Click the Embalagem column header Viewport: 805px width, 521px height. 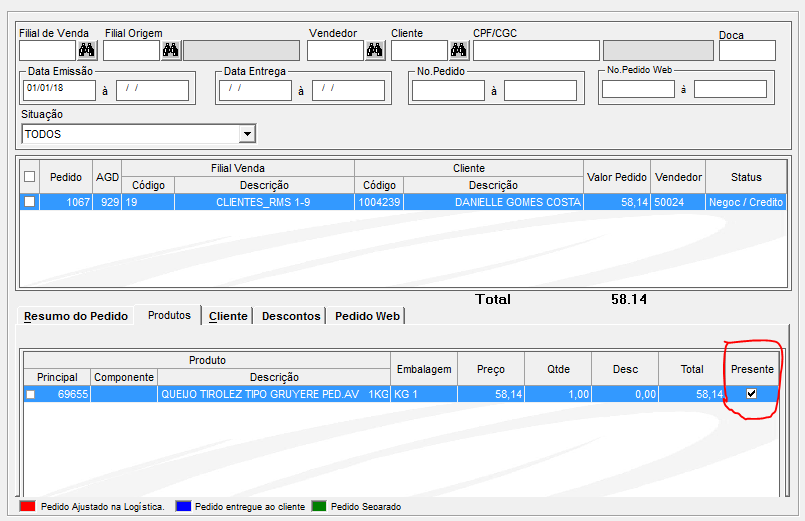[x=424, y=369]
